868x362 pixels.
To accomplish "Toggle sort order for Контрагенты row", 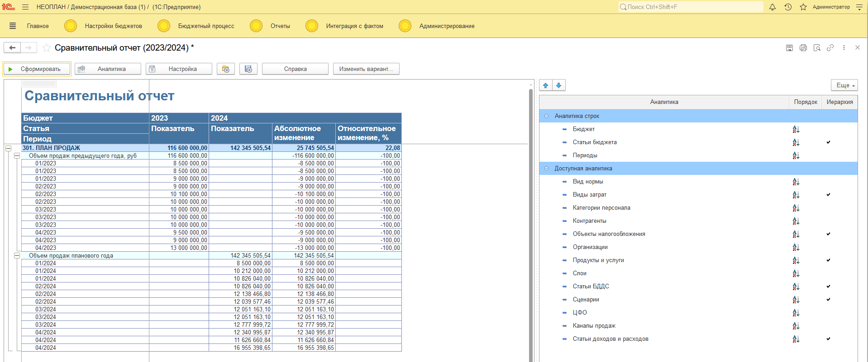I will pos(796,221).
